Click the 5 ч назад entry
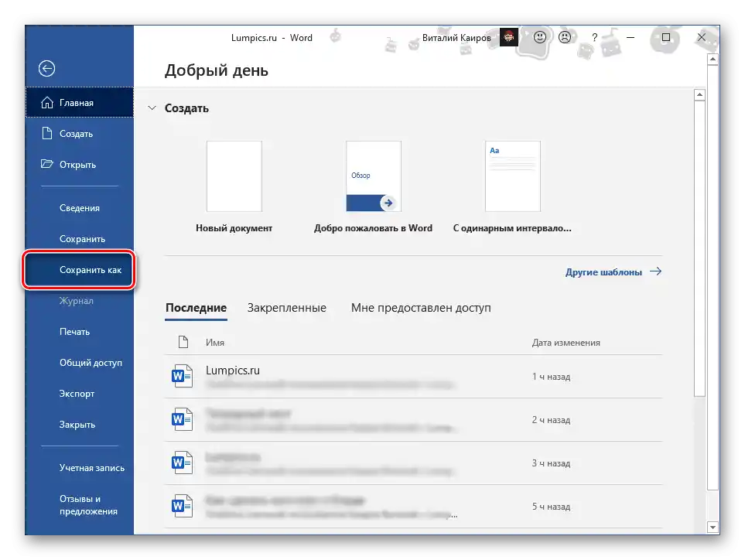The height and width of the screenshot is (560, 745). click(413, 506)
